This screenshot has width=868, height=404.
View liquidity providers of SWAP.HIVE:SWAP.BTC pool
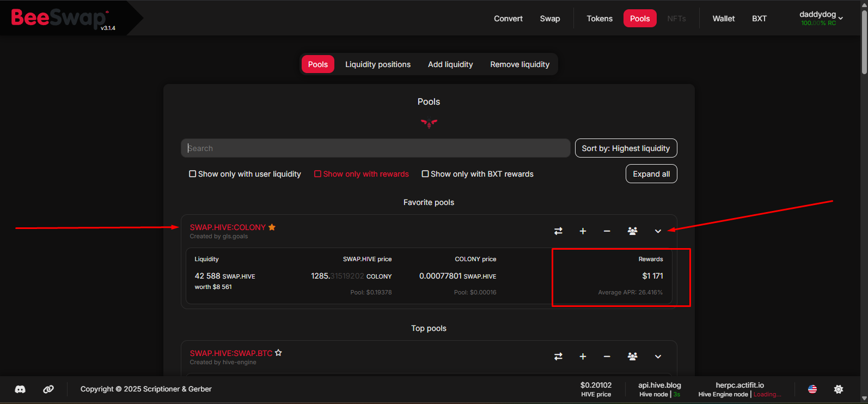tap(632, 357)
